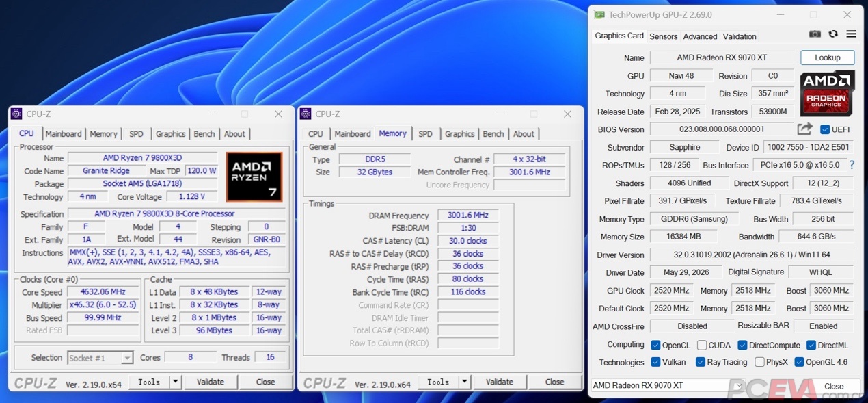
Task: Open the SPD tab in the Memory CPU-Z window
Action: (425, 134)
